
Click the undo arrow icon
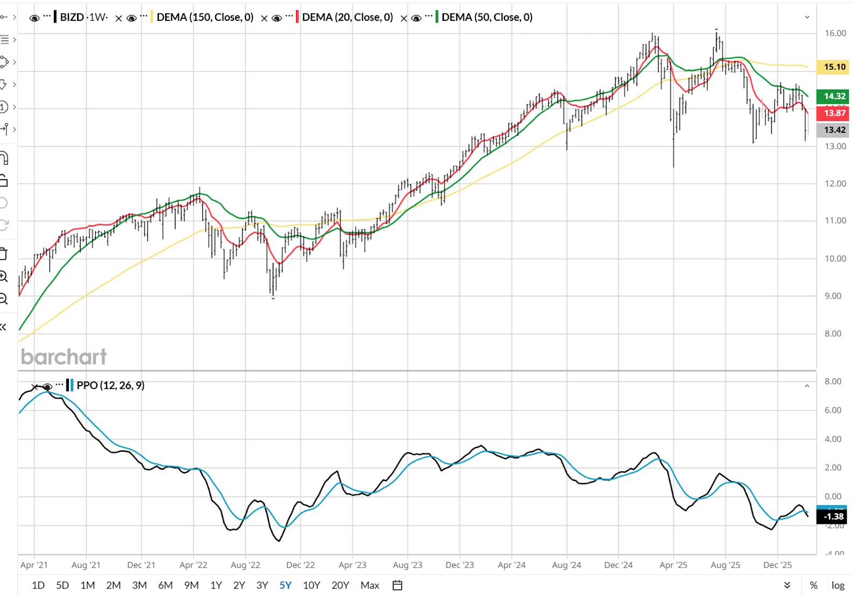[x=3, y=203]
